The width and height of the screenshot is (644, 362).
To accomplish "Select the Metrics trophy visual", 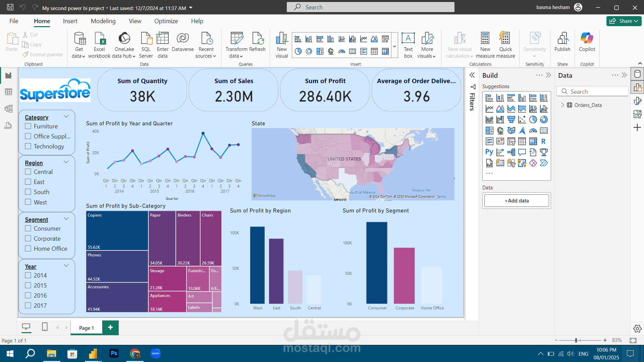I will pos(544,152).
